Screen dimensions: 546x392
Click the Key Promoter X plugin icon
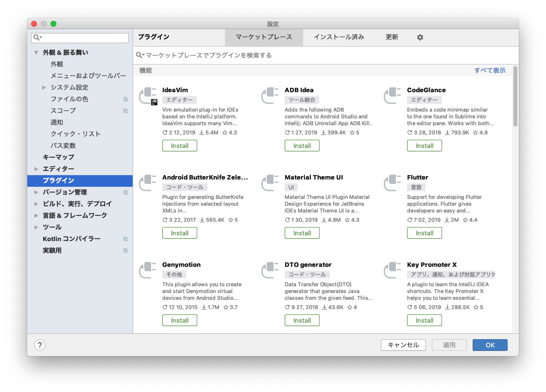click(x=392, y=271)
